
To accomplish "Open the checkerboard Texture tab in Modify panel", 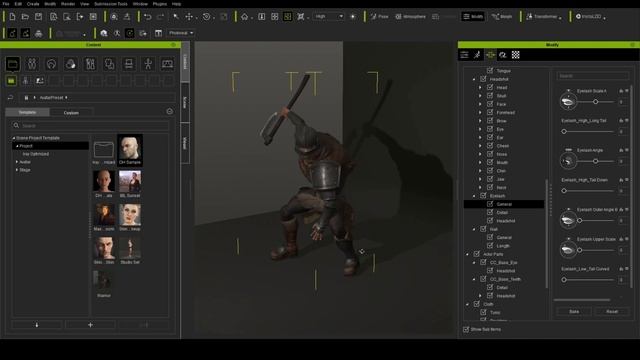I will [516, 55].
